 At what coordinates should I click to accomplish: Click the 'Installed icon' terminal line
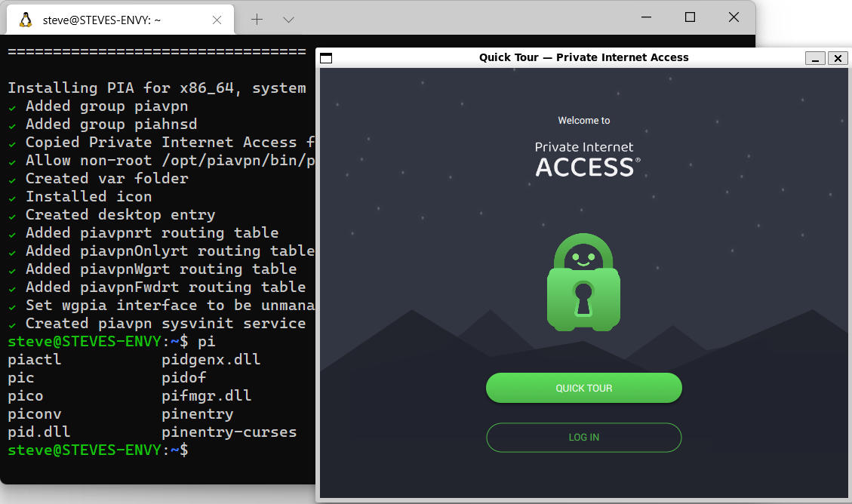click(x=80, y=197)
